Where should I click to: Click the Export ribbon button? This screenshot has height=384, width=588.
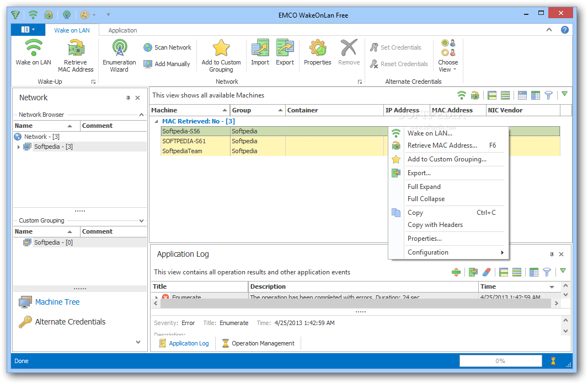[x=285, y=53]
